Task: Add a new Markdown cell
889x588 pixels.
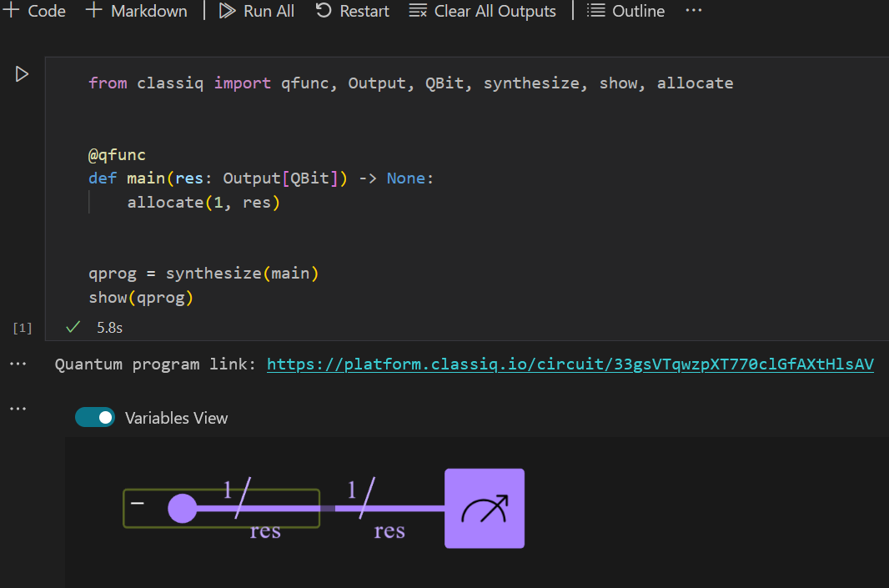Action: tap(136, 11)
